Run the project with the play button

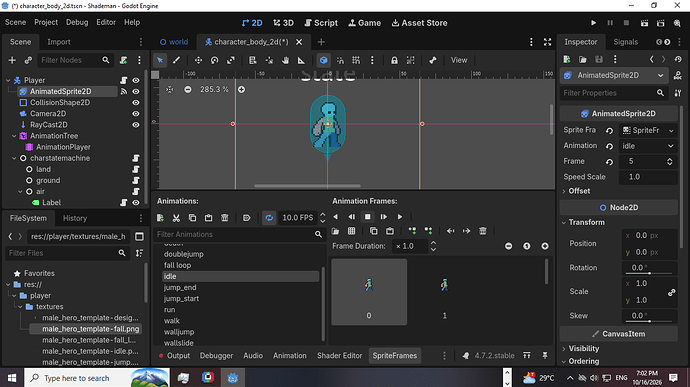593,23
